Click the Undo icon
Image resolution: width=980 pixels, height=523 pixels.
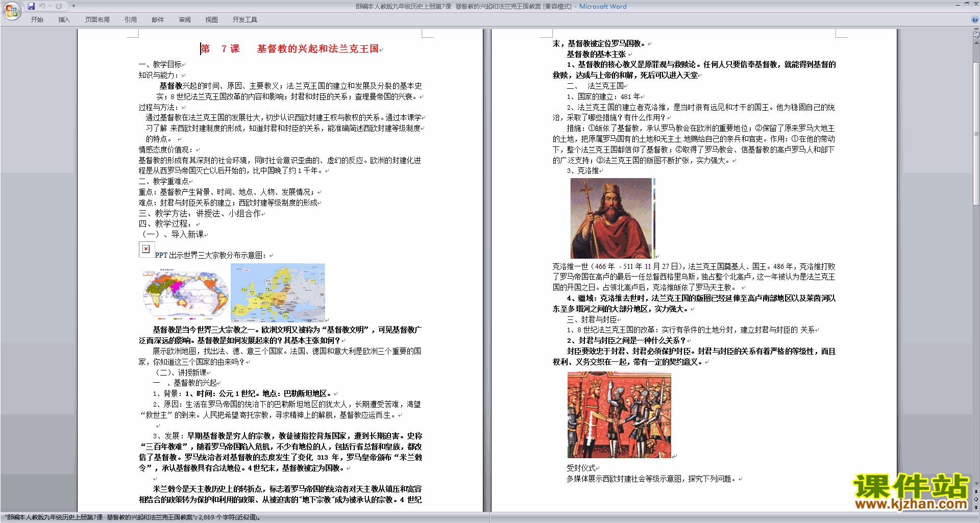pyautogui.click(x=42, y=6)
